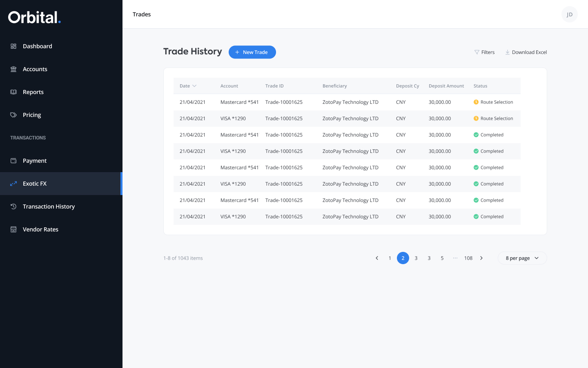
Task: Select Transaction History in the sidebar
Action: point(61,206)
